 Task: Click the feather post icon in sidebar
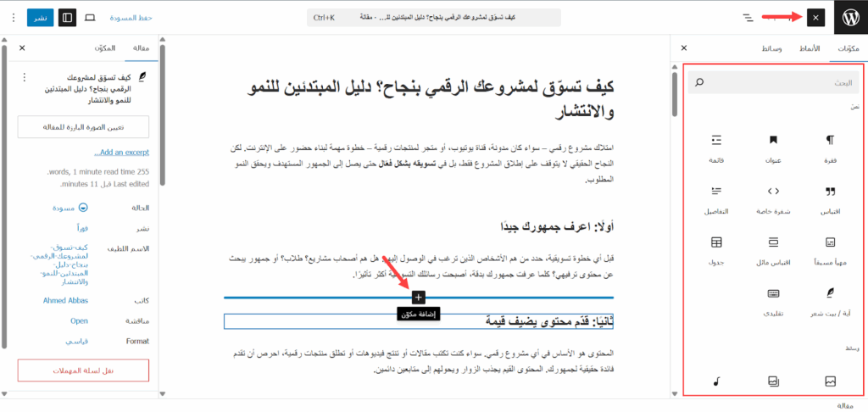tap(142, 76)
